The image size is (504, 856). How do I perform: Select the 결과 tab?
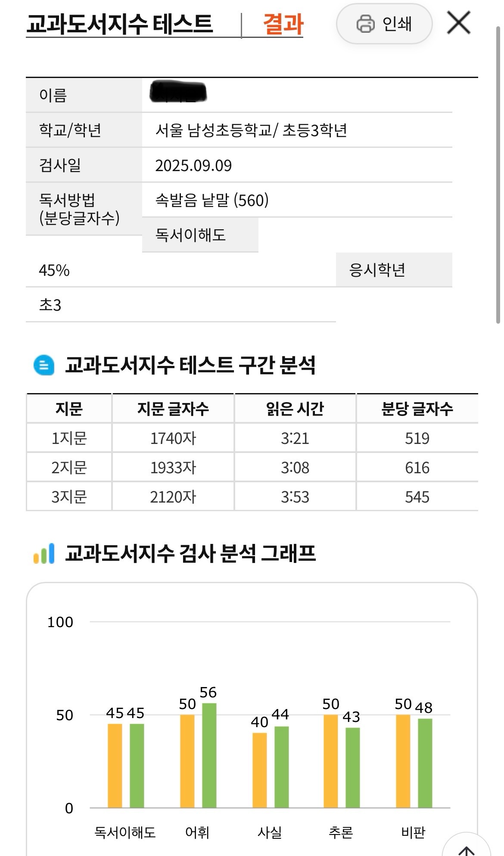(283, 24)
